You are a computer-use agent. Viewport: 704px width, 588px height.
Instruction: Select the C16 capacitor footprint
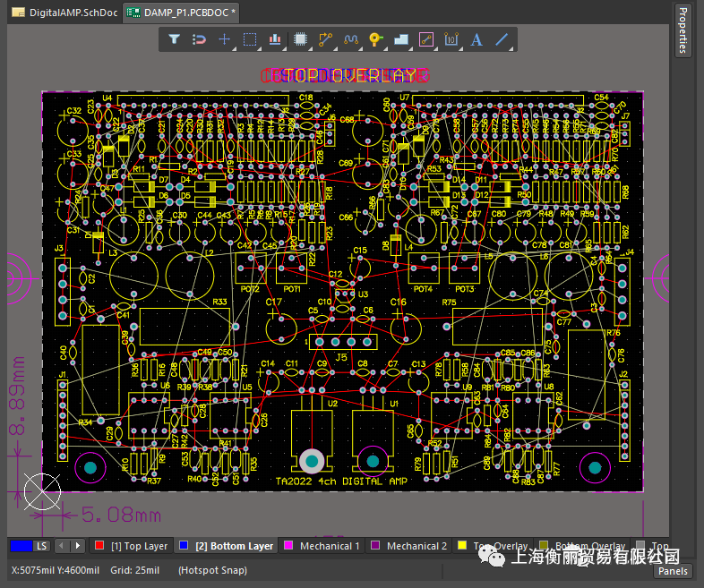406,328
